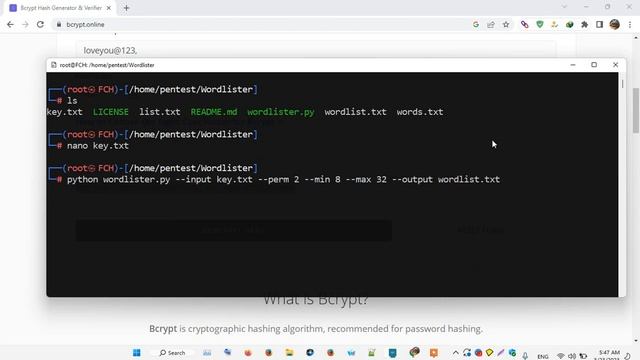Click Chrome's forward navigation arrow
The width and height of the screenshot is (640, 360).
(x=25, y=24)
